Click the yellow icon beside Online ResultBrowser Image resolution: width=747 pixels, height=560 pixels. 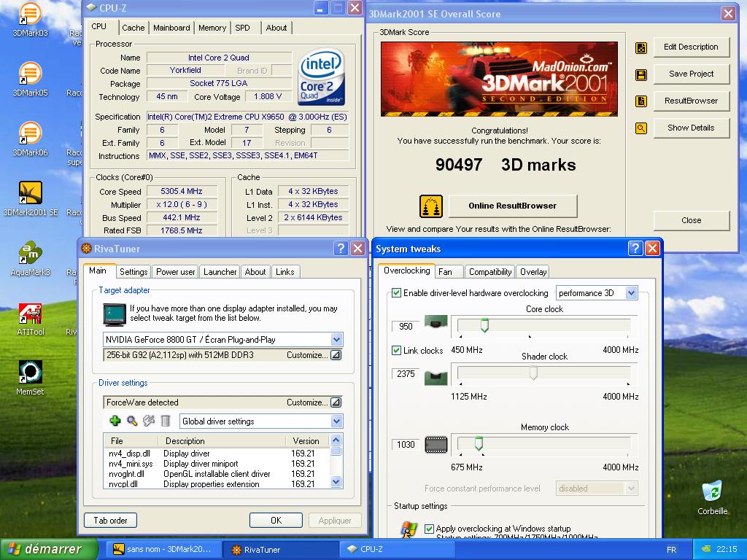click(430, 206)
